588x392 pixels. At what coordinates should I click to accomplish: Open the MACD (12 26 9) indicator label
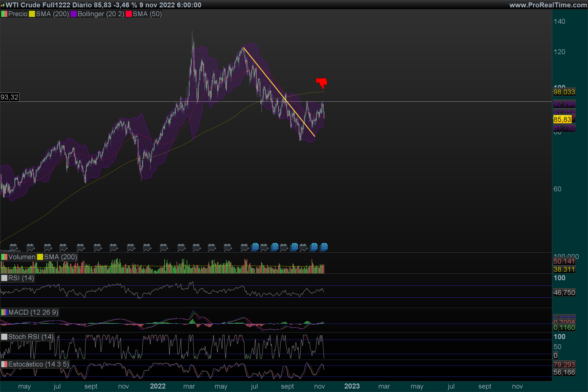33,312
